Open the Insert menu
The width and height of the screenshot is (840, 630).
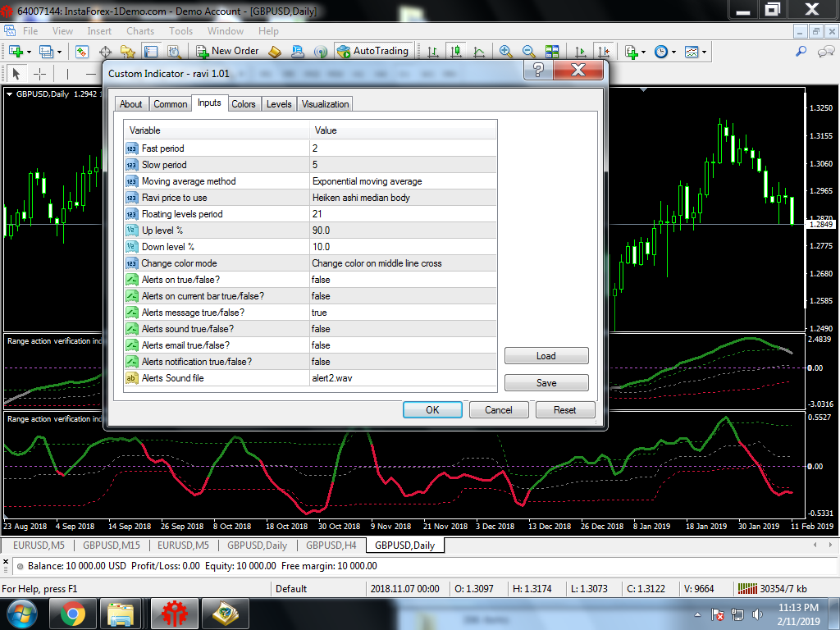pyautogui.click(x=99, y=31)
